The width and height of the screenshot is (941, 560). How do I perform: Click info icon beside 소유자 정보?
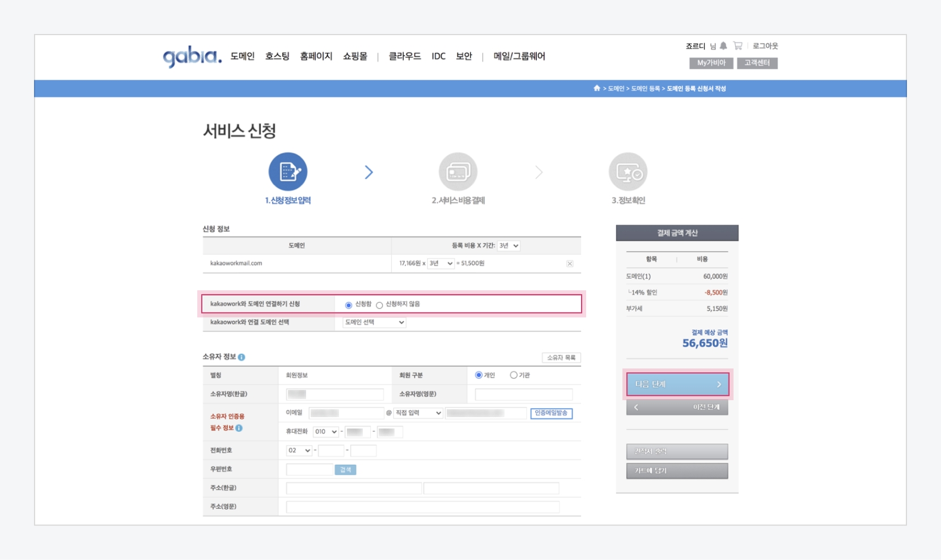[x=241, y=357]
